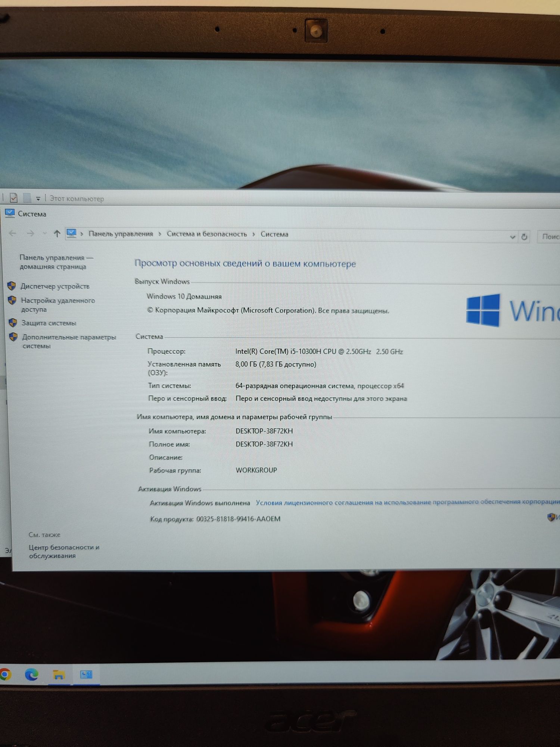Click the WORKGROUP value
This screenshot has height=747, width=560.
tap(256, 470)
